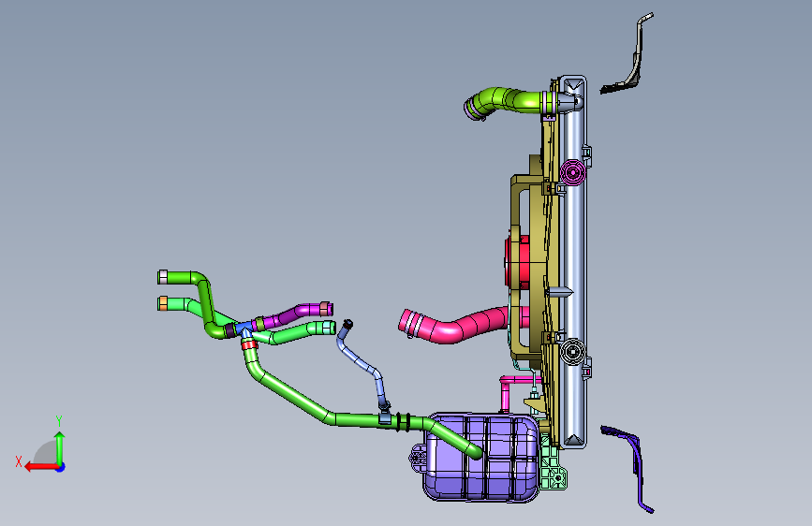Select the white end cap on upper-left hose

click(x=163, y=277)
